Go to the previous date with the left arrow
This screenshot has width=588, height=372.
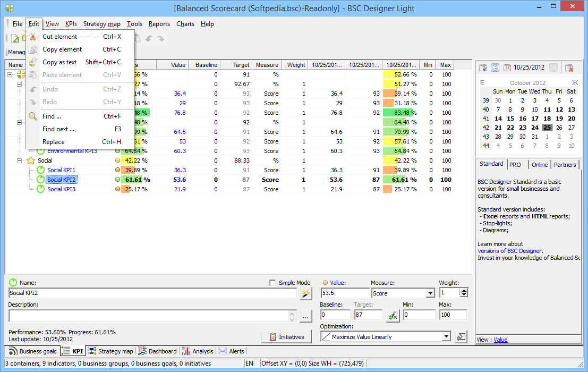point(495,67)
